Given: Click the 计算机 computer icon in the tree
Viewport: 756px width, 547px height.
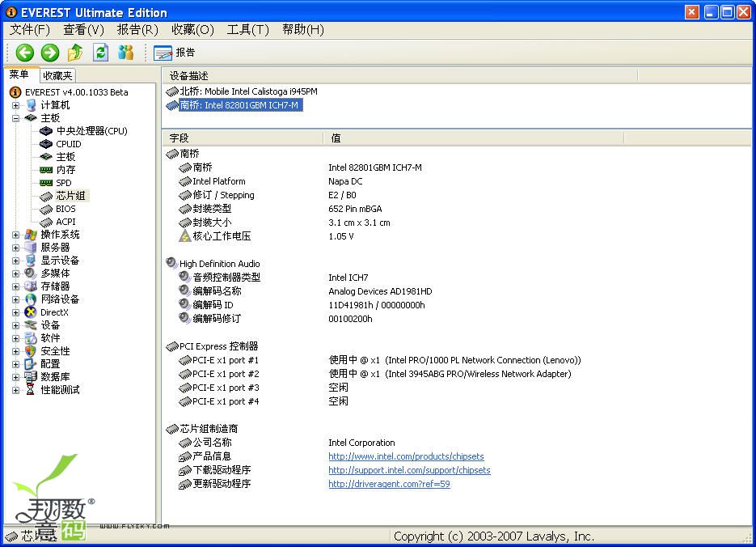Looking at the screenshot, I should tap(31, 105).
